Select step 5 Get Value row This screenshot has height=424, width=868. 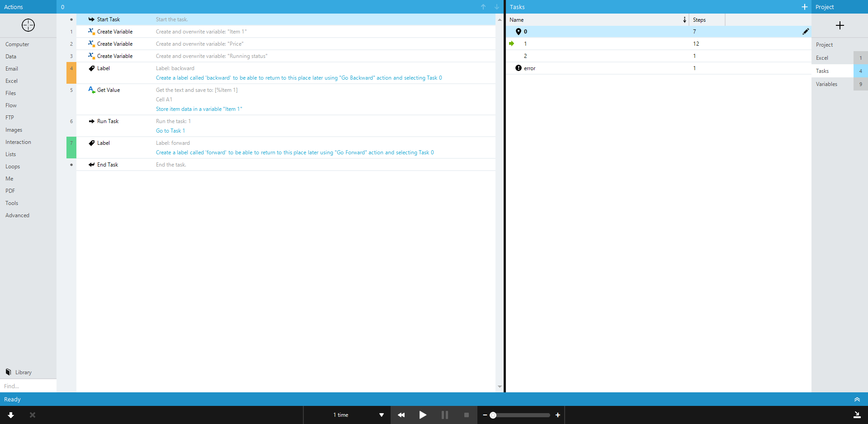286,100
